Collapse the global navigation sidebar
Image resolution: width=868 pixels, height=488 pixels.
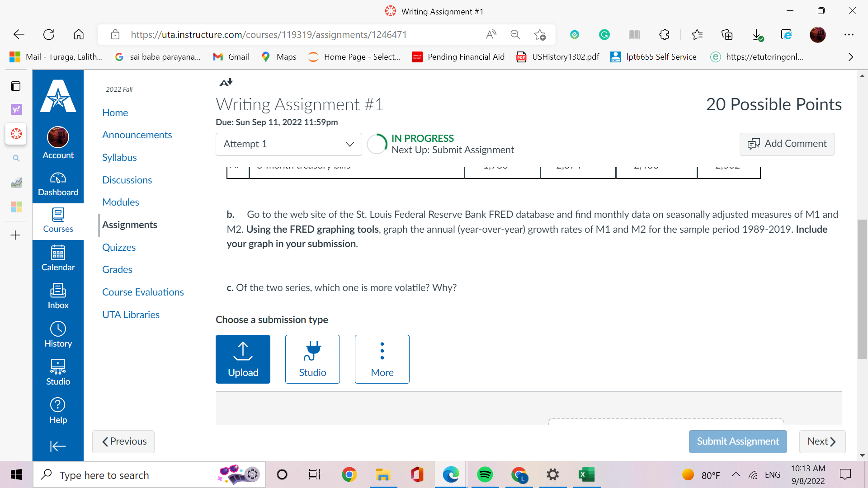coord(58,446)
